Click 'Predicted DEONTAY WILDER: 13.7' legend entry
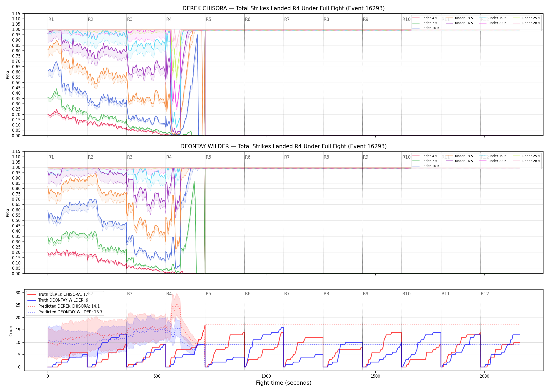549x392 pixels. 65,312
